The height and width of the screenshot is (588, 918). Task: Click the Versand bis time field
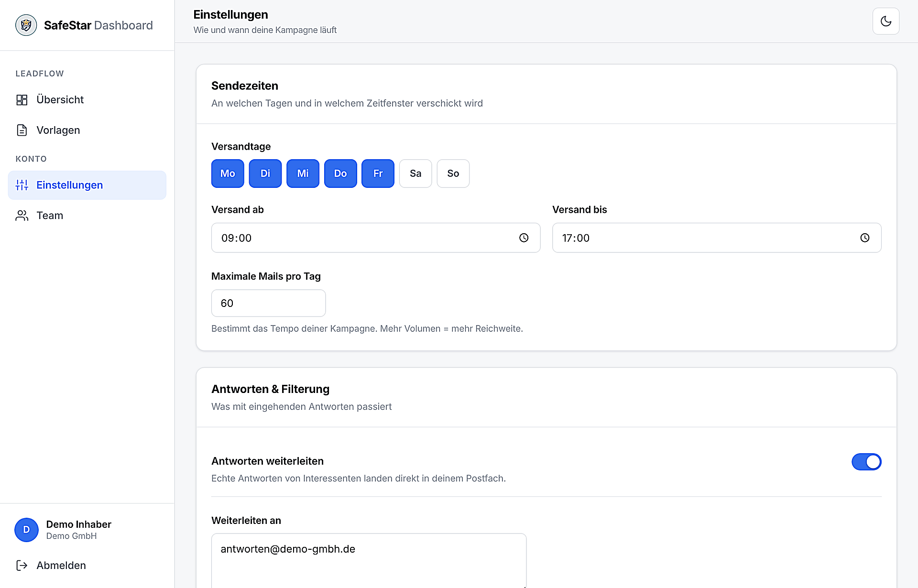point(717,238)
